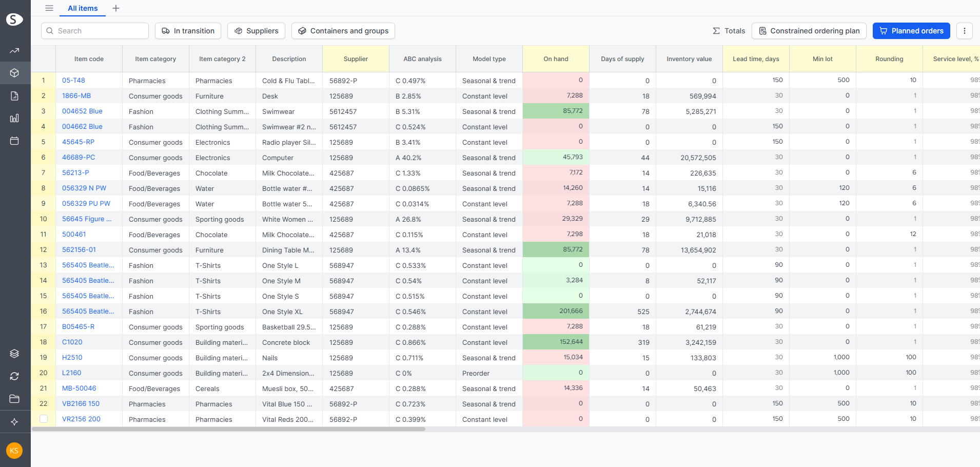Open the stacked layers sidebar icon
This screenshot has height=467, width=980.
tap(14, 354)
